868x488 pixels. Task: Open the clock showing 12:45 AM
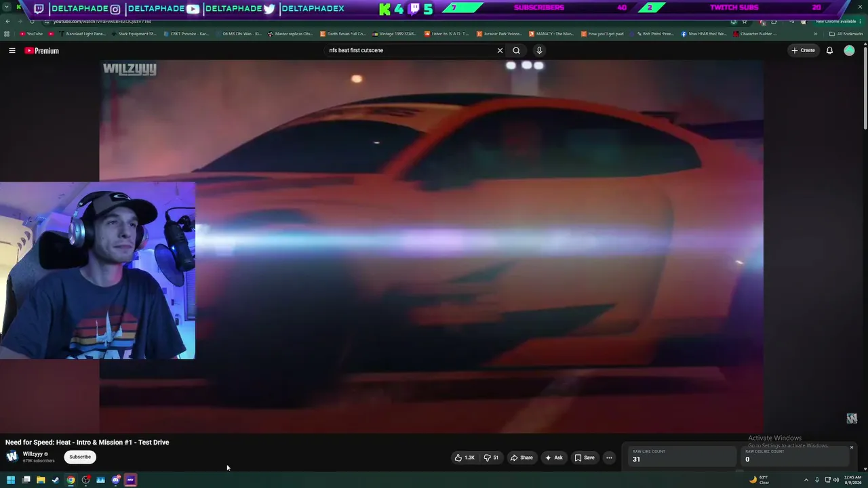point(852,480)
